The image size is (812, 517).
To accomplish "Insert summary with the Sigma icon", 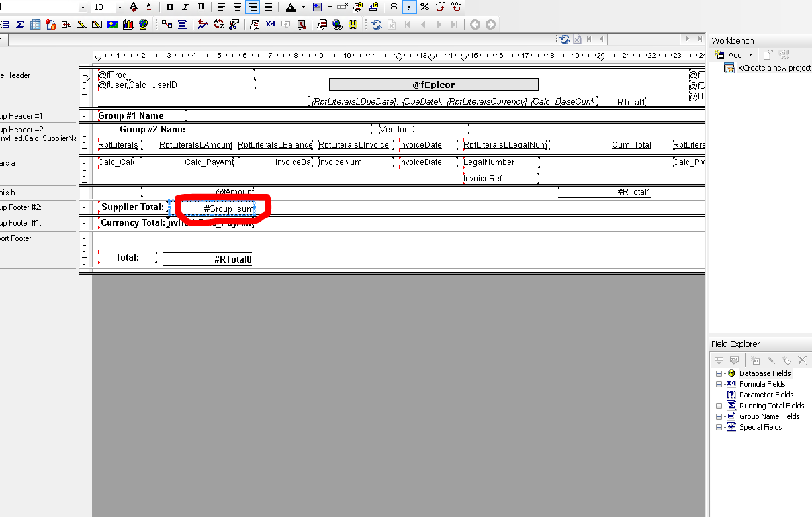I will [20, 24].
